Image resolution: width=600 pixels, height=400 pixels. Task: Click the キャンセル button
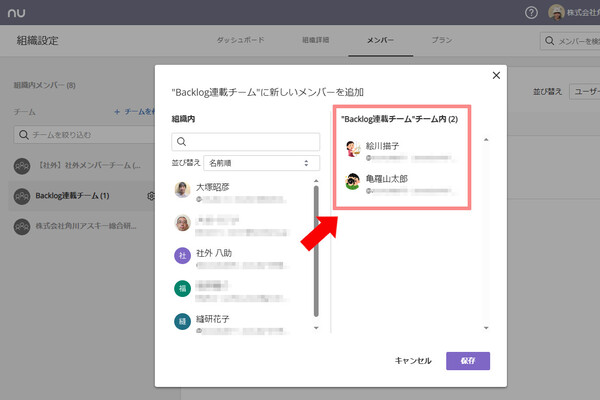tap(413, 361)
